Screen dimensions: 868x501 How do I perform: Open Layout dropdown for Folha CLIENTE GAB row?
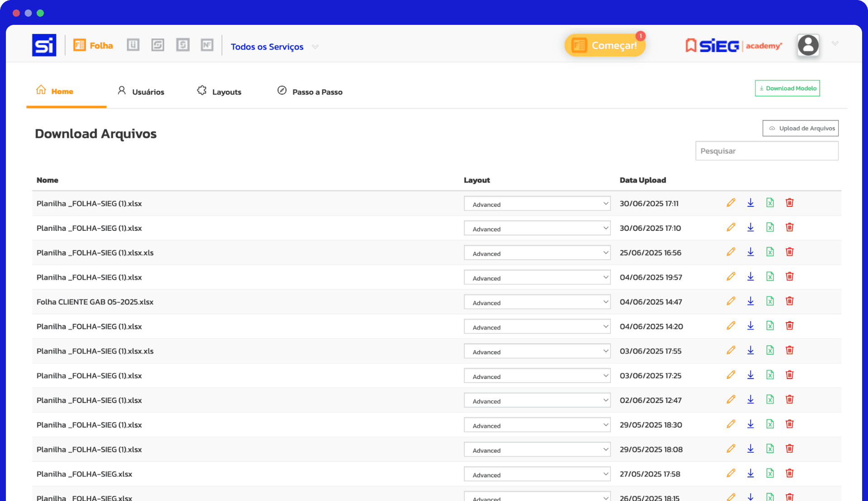pos(537,302)
